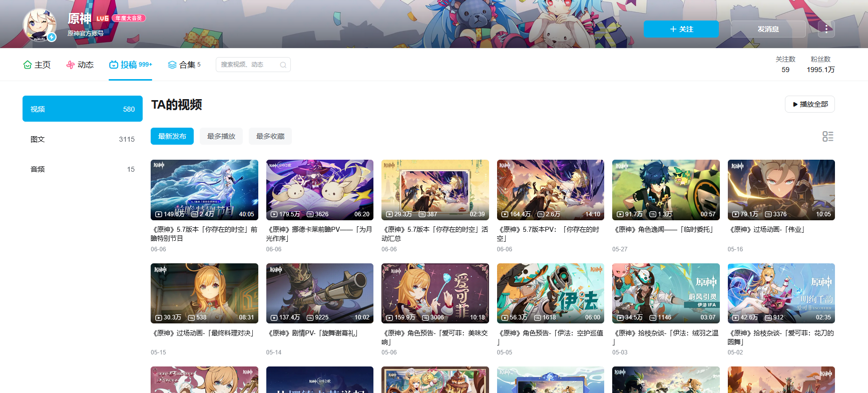Open thumbnail of 拾枝杂谈「伊法：绒羽之温」

pos(666,293)
